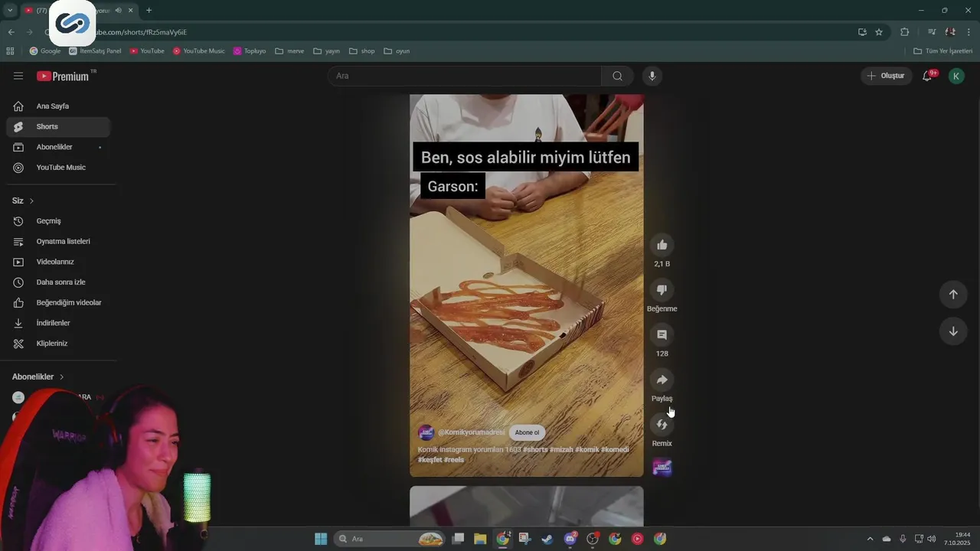Open the Google bookmark
This screenshot has height=551, width=980.
click(x=45, y=51)
